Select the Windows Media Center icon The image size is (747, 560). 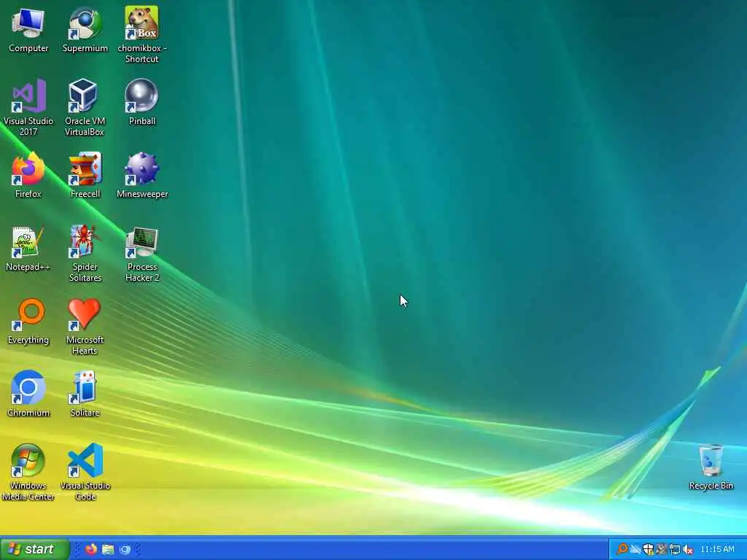pyautogui.click(x=28, y=472)
